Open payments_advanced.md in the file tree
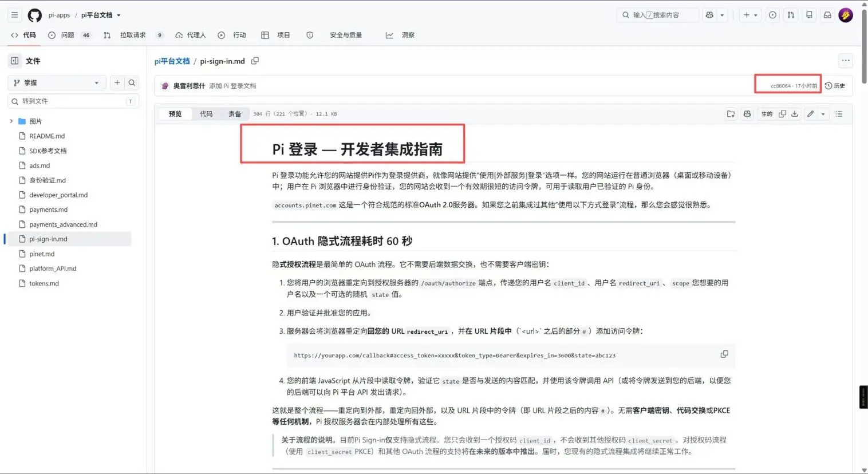 [64, 224]
